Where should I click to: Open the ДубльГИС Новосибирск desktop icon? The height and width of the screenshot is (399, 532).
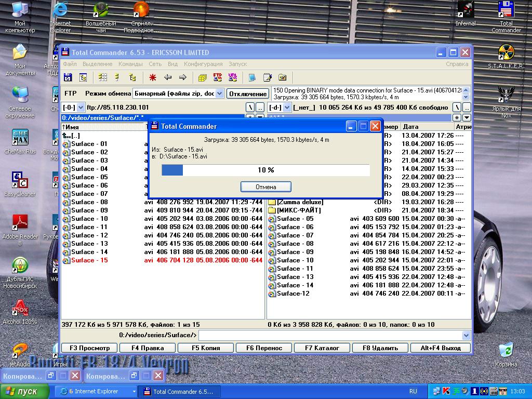tap(20, 273)
